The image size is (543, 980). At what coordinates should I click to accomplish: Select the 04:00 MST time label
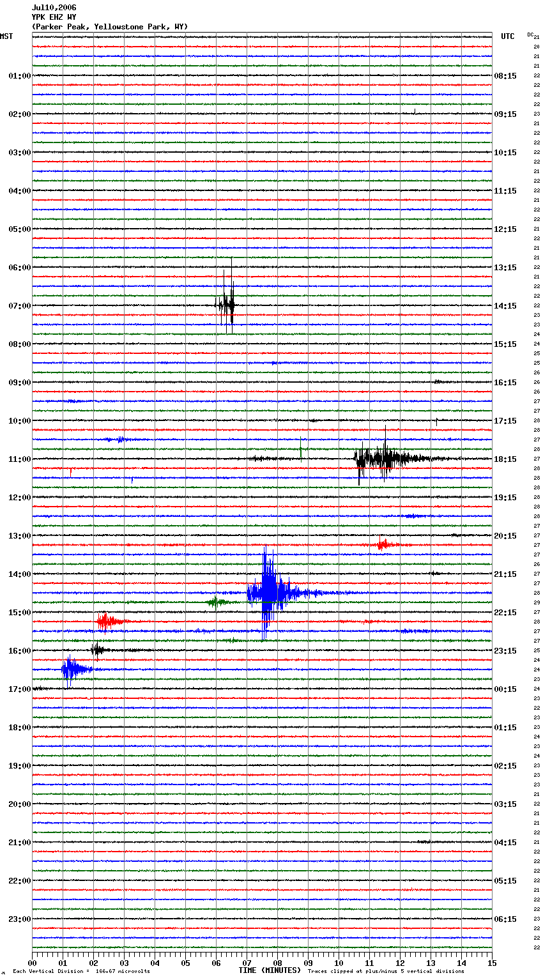[x=20, y=191]
